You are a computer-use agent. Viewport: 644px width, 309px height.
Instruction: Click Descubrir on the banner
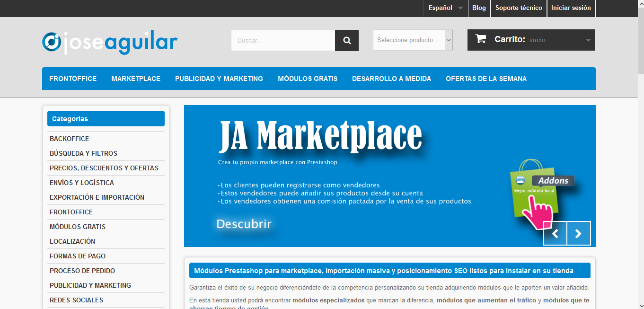pyautogui.click(x=244, y=224)
